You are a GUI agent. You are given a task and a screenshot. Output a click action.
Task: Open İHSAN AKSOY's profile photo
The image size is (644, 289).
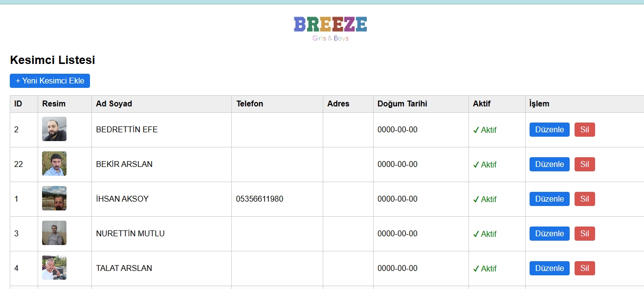click(x=54, y=198)
